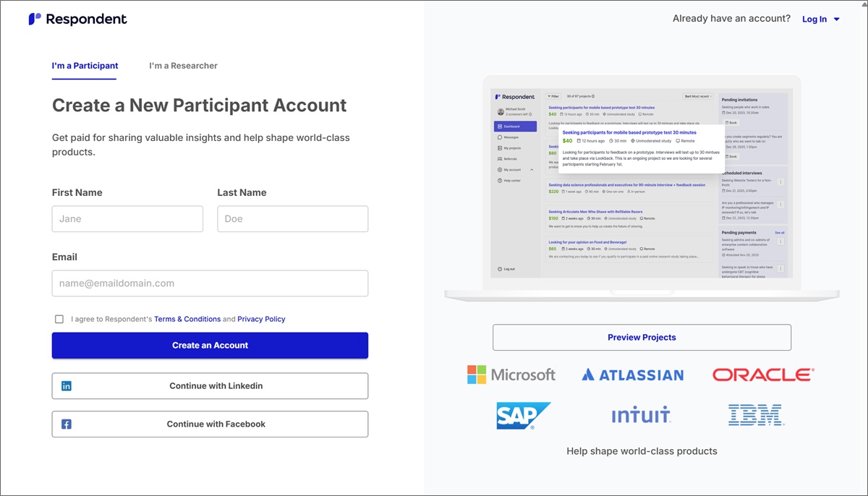
Task: Click the LinkedIn icon on the LinkedIn button
Action: (x=66, y=385)
